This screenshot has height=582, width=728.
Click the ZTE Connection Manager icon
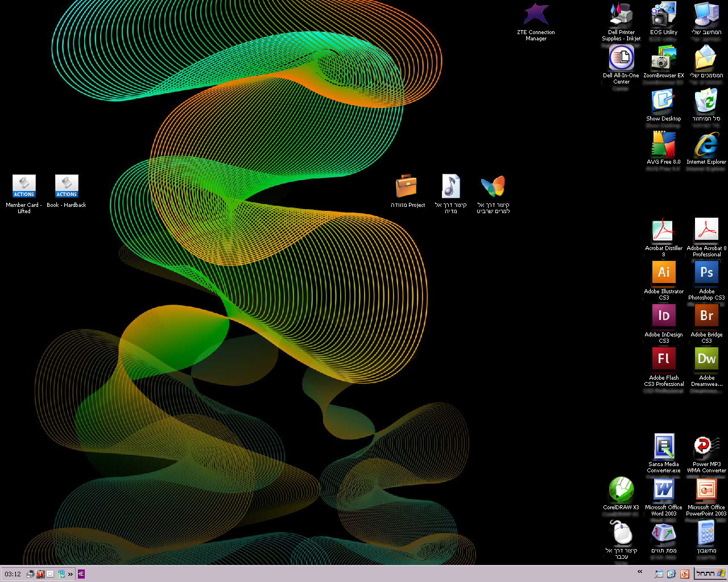pyautogui.click(x=536, y=15)
